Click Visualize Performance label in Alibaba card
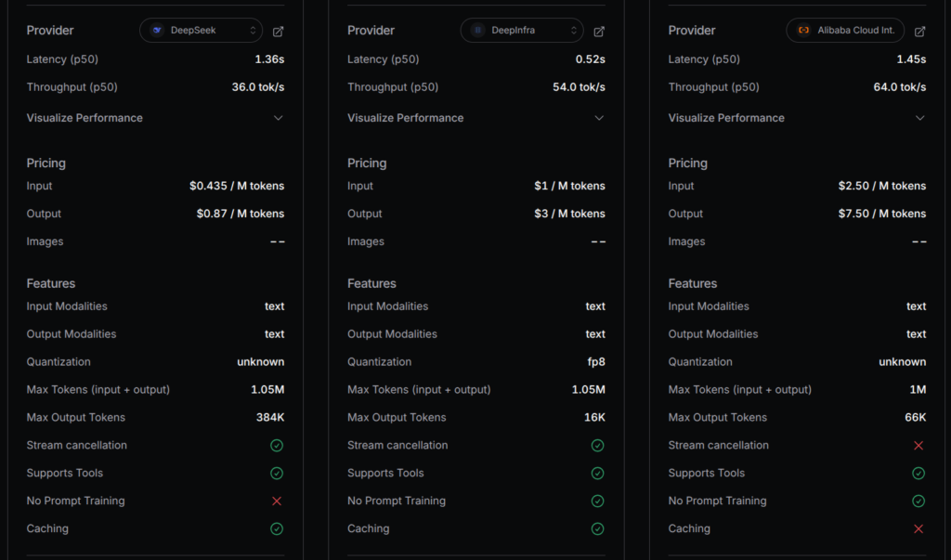 point(726,118)
